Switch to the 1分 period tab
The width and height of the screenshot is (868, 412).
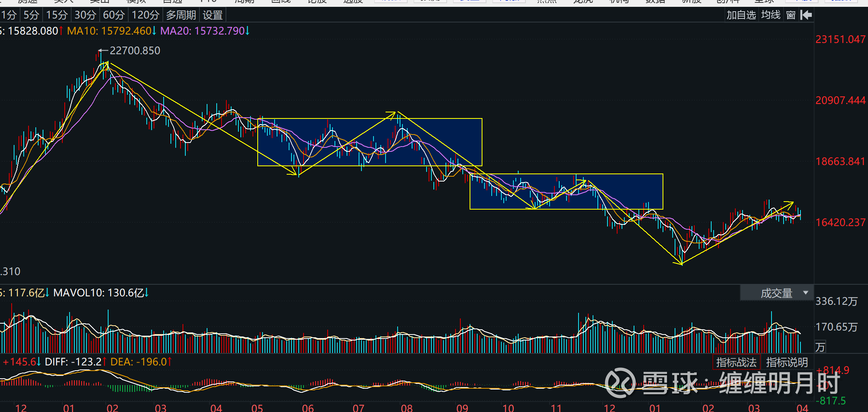[8, 15]
